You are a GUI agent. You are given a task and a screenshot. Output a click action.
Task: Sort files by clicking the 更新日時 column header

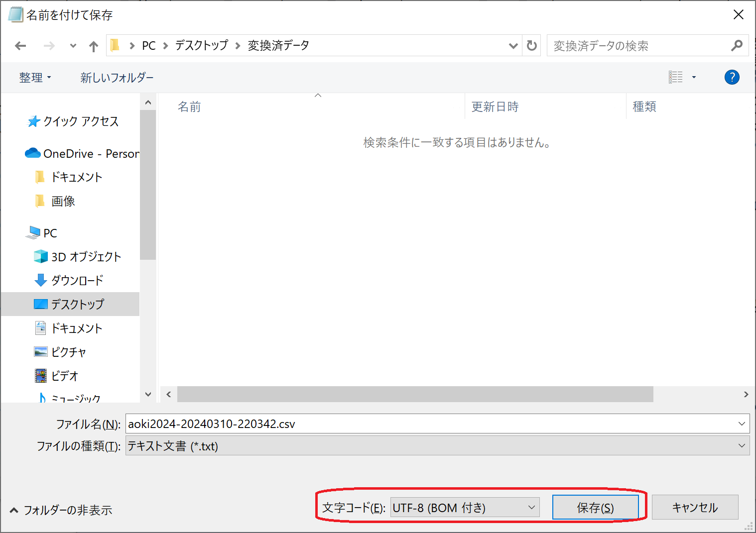[495, 106]
